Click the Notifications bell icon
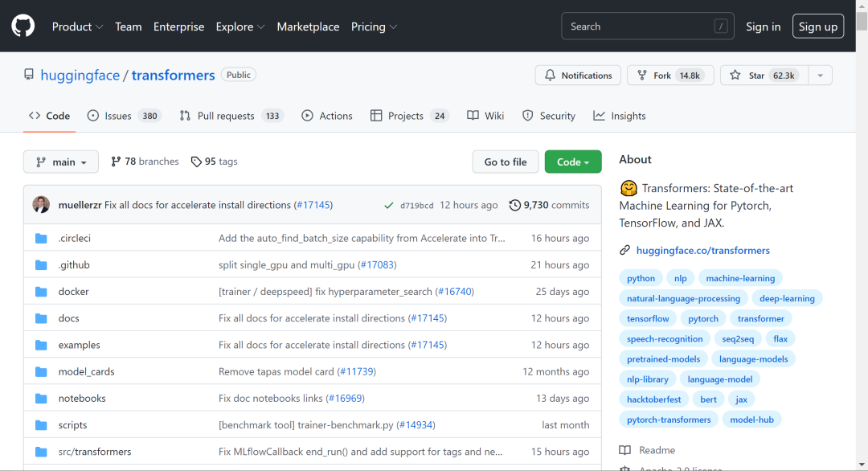868x471 pixels. click(550, 76)
